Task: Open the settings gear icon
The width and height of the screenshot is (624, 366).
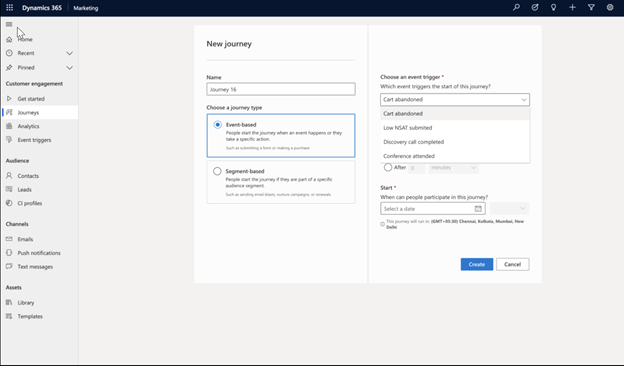Action: pos(610,7)
